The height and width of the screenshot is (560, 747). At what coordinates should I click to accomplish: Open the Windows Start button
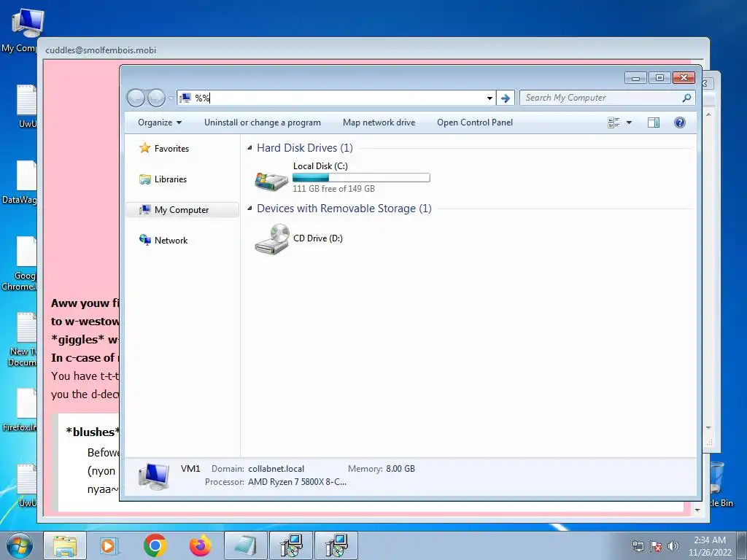20,545
